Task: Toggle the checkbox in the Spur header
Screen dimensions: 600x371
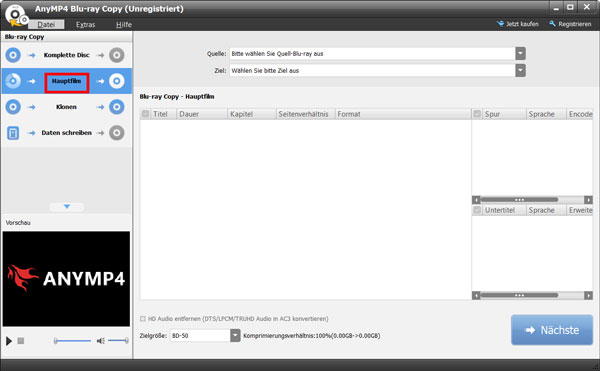Action: (477, 114)
